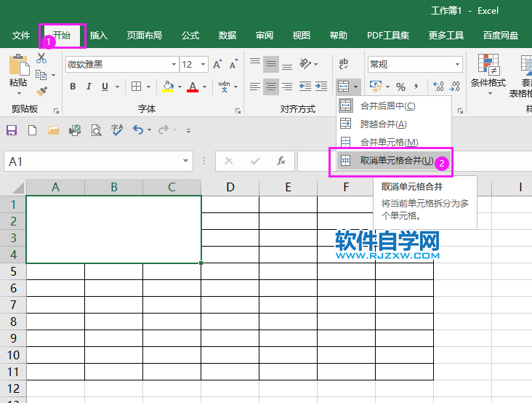Toggle center horizontal alignment
Image resolution: width=532 pixels, height=403 pixels.
pos(271,87)
